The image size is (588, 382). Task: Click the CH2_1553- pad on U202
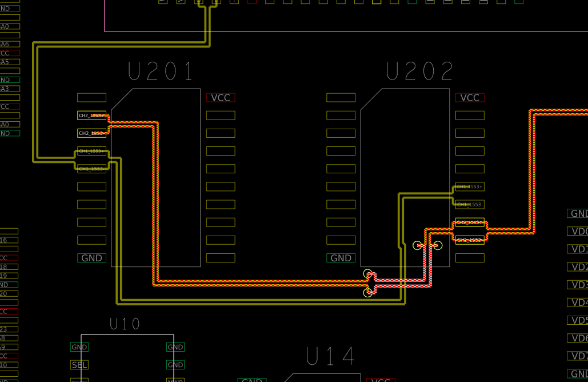coord(470,240)
